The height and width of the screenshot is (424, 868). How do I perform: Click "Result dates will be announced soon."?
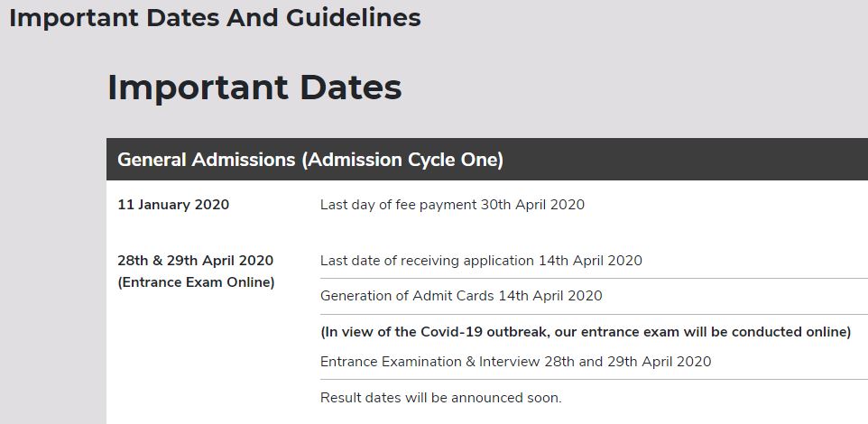tap(440, 398)
